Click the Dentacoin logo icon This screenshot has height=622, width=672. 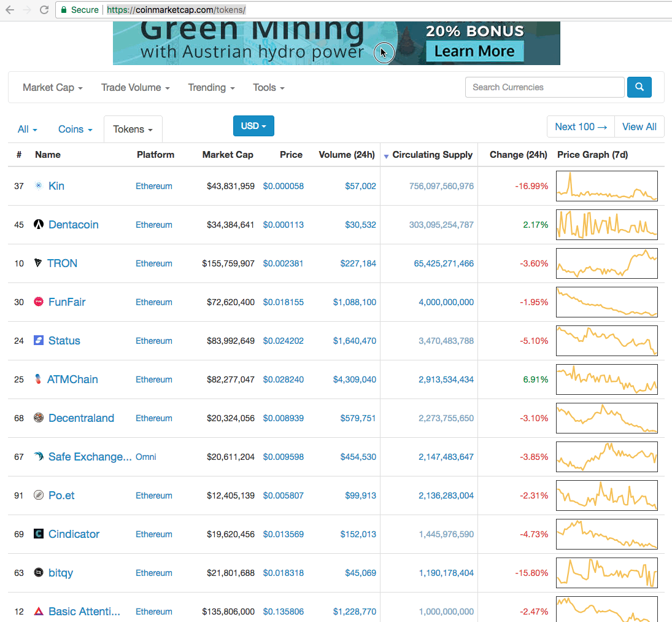pyautogui.click(x=39, y=224)
